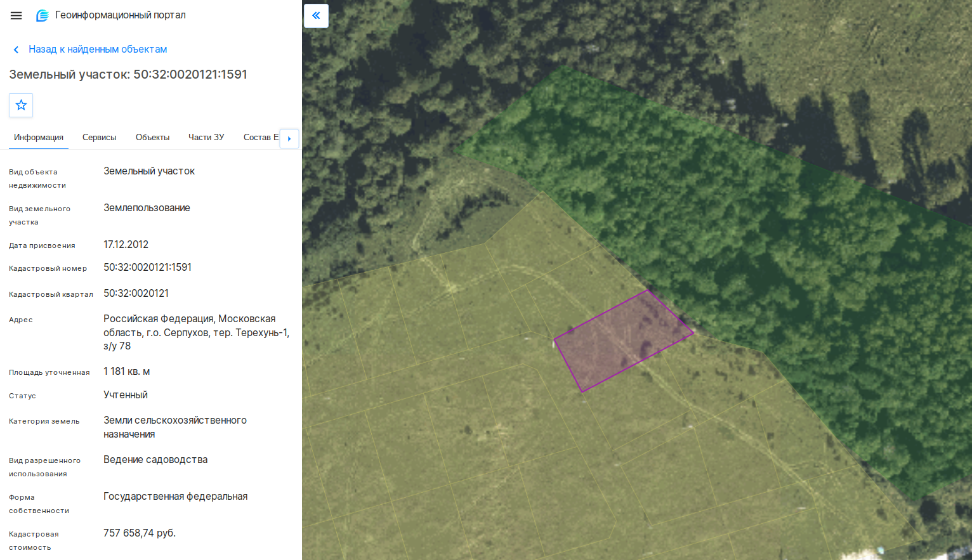Image resolution: width=972 pixels, height=560 pixels.
Task: Switch to the Сервисы tab
Action: 100,138
